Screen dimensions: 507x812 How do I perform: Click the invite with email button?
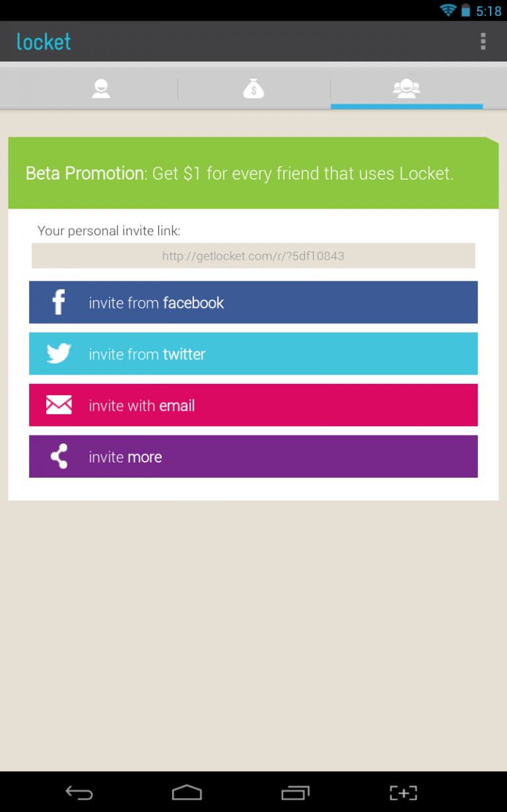[253, 404]
